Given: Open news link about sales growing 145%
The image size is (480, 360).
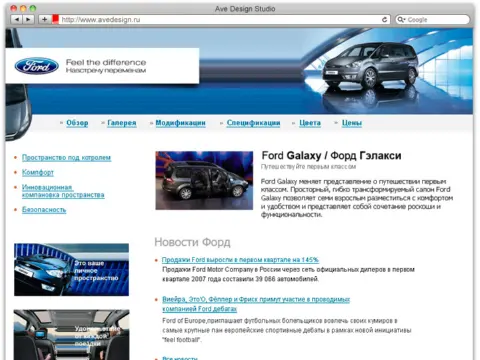Looking at the screenshot, I should tap(240, 260).
